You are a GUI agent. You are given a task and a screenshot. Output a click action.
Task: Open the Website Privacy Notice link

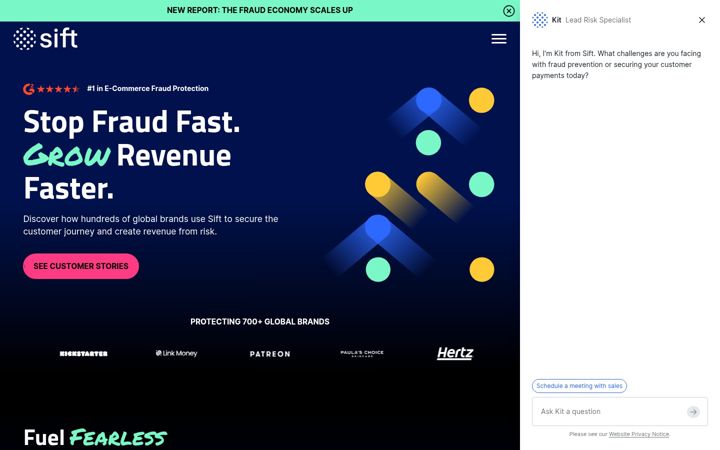click(x=639, y=434)
